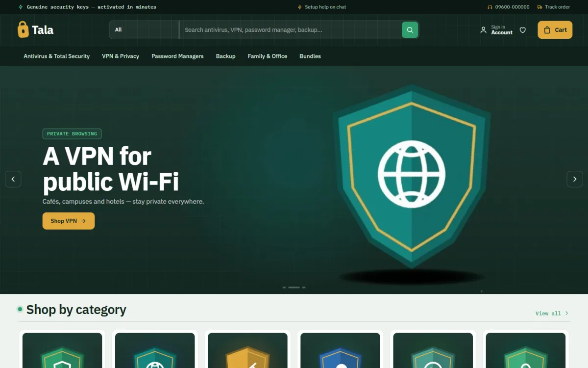Click the headset icon beside 09600-000000
The width and height of the screenshot is (588, 368).
point(490,7)
